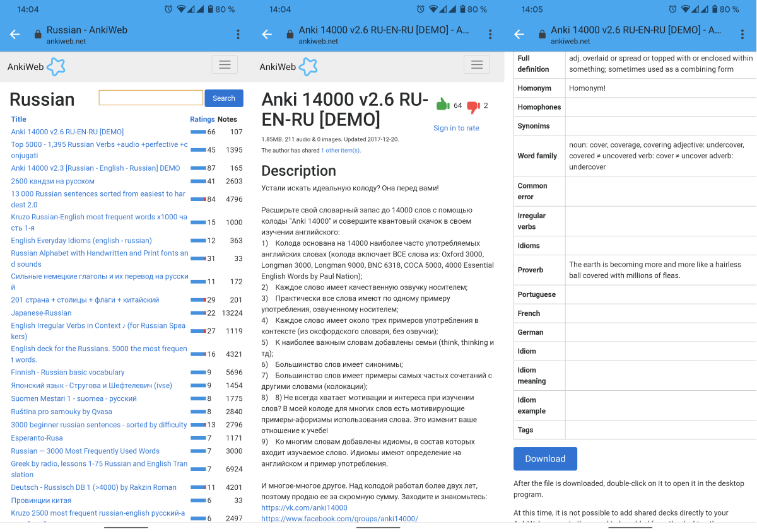Screen dimensions: 757x532
Task: Tap back arrow on middle Anki 14000 screen
Action: tap(267, 35)
